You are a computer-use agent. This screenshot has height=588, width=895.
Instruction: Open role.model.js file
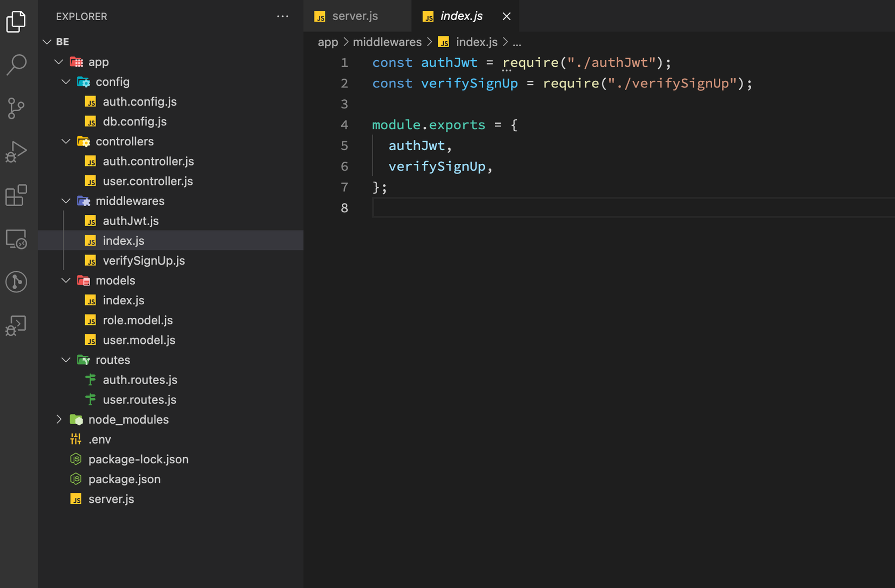pyautogui.click(x=170, y=320)
